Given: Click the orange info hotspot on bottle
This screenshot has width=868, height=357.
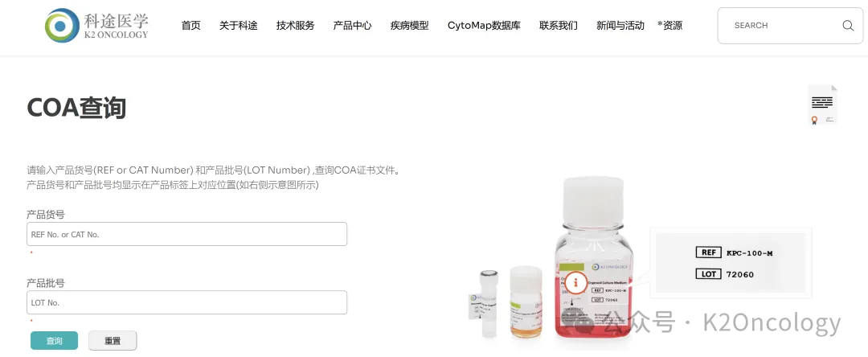Looking at the screenshot, I should (575, 282).
